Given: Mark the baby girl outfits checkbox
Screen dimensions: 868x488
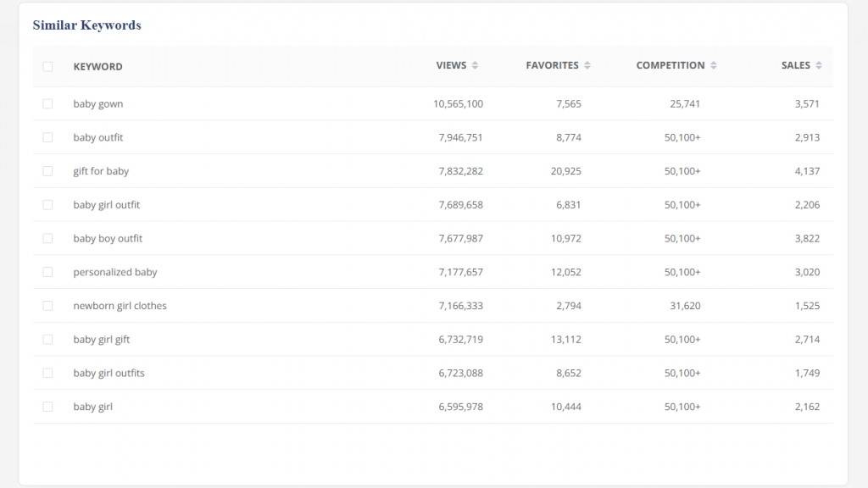Looking at the screenshot, I should 47,373.
